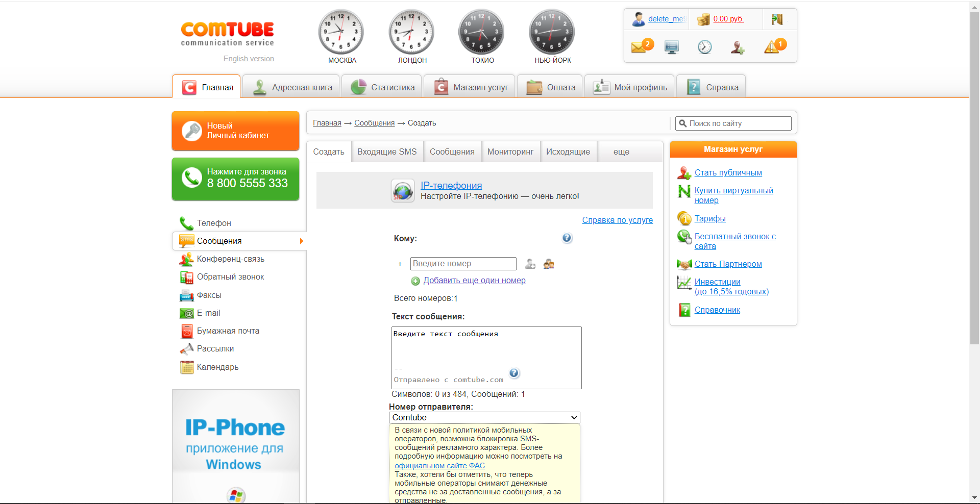Focus the Введите номер input field
This screenshot has width=980, height=504.
463,264
